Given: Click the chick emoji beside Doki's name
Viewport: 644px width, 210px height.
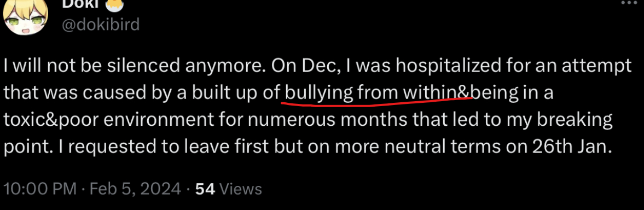Looking at the screenshot, I should tap(113, 4).
